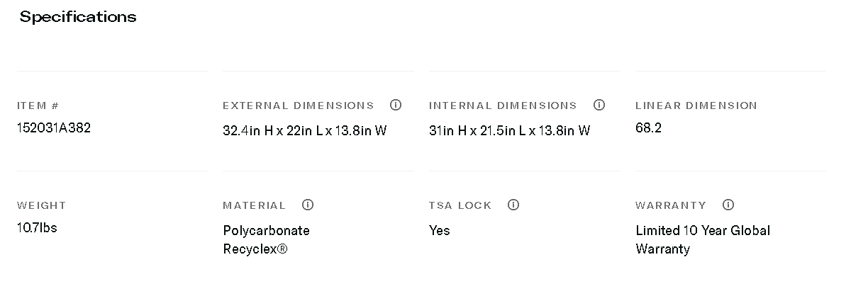The height and width of the screenshot is (296, 868).
Task: Open the TSA Lock info icon
Action: [513, 205]
